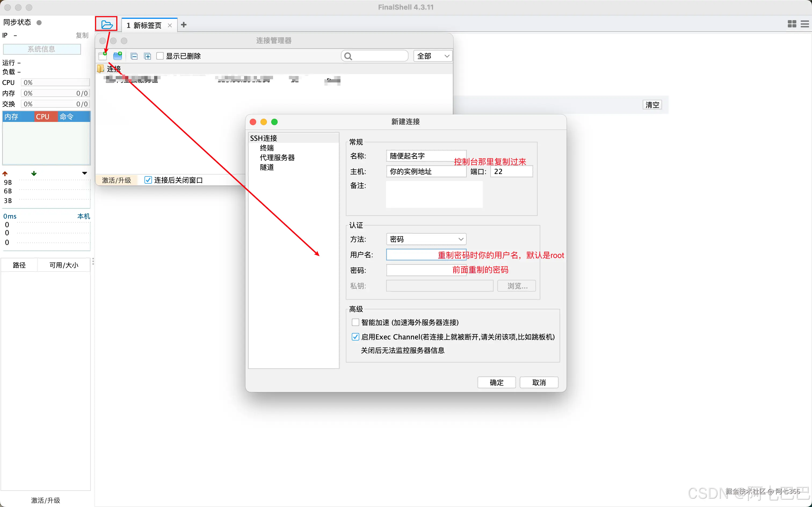Viewport: 812px width, 507px height.
Task: Confirm new connection with 确定 button
Action: coord(496,382)
